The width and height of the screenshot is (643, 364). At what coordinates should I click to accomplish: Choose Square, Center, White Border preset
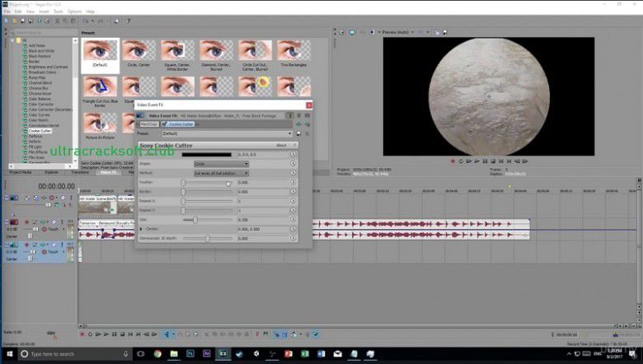177,55
